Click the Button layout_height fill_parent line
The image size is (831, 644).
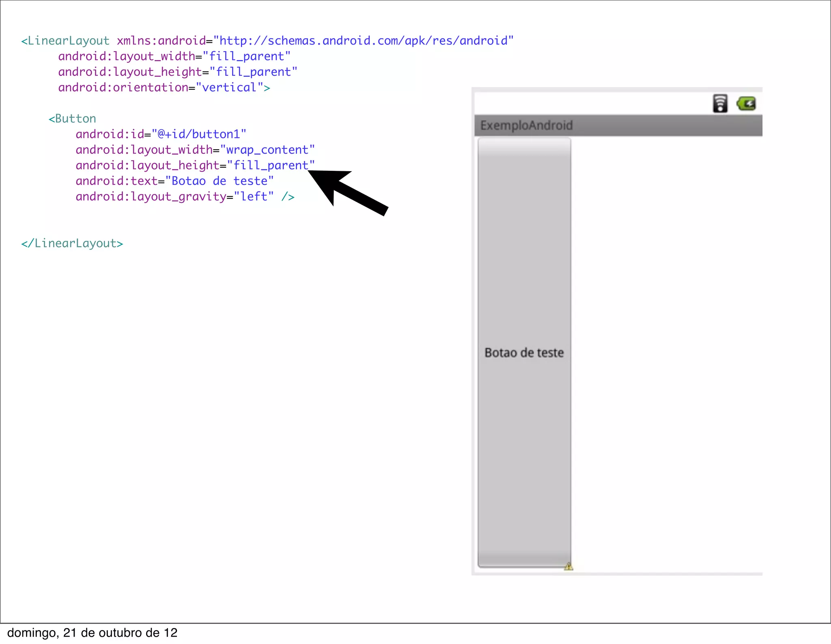(x=195, y=165)
